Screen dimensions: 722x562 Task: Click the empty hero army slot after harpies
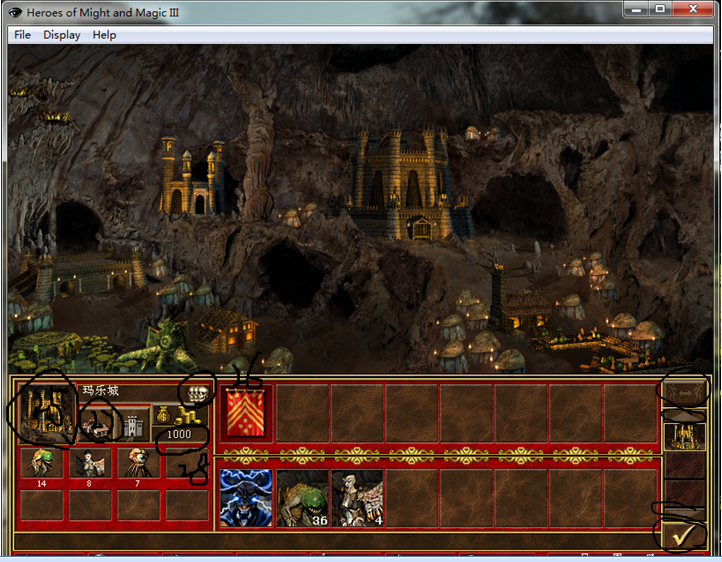tap(412, 498)
